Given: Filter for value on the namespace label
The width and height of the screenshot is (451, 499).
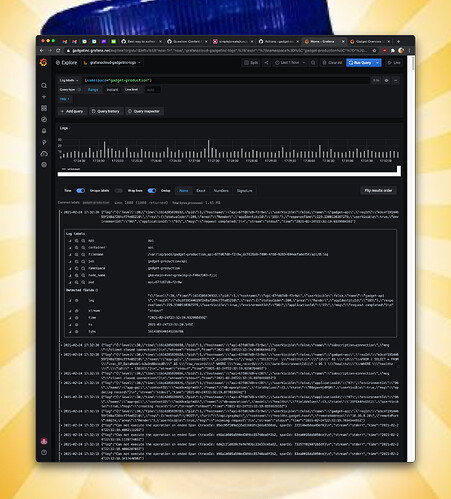Looking at the screenshot, I should 77,268.
